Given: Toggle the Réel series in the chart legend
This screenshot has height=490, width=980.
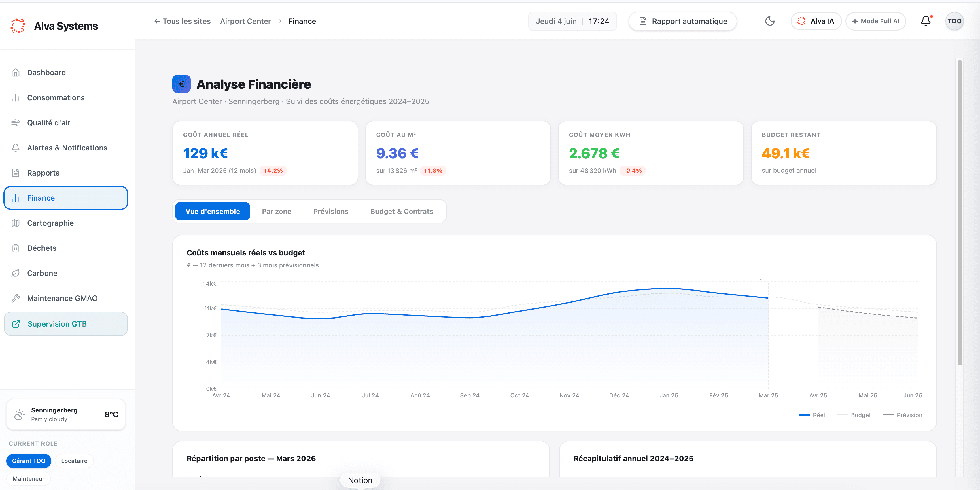Looking at the screenshot, I should [812, 415].
